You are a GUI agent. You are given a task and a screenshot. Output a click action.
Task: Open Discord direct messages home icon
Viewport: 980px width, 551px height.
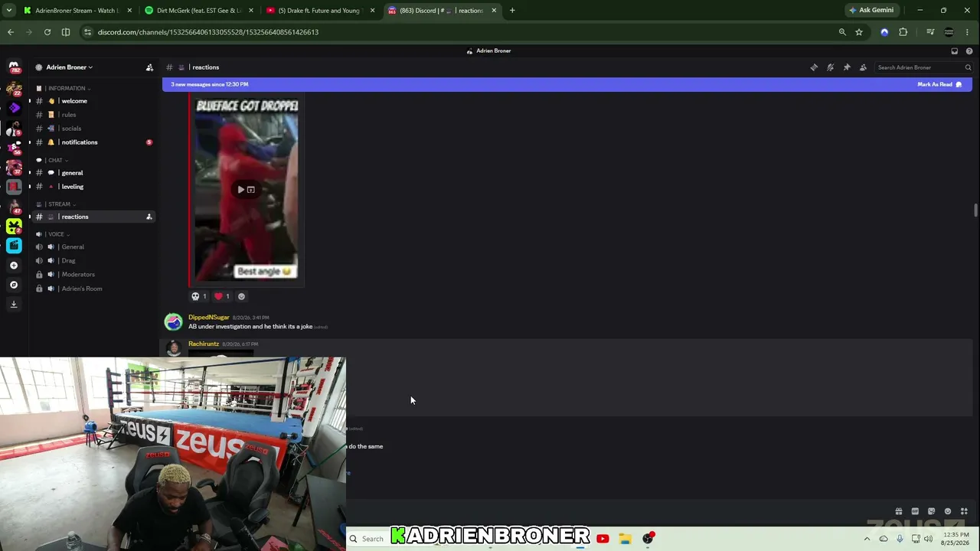click(14, 67)
